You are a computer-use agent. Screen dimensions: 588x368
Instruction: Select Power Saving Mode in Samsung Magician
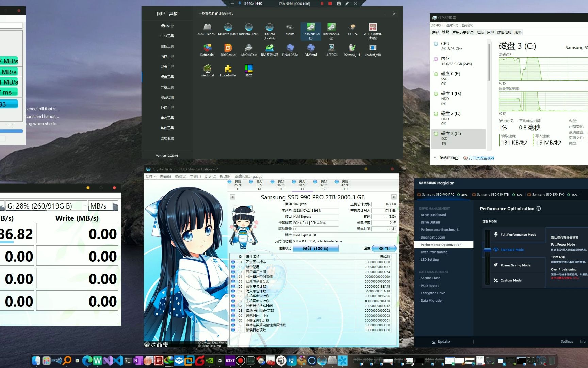click(518, 265)
